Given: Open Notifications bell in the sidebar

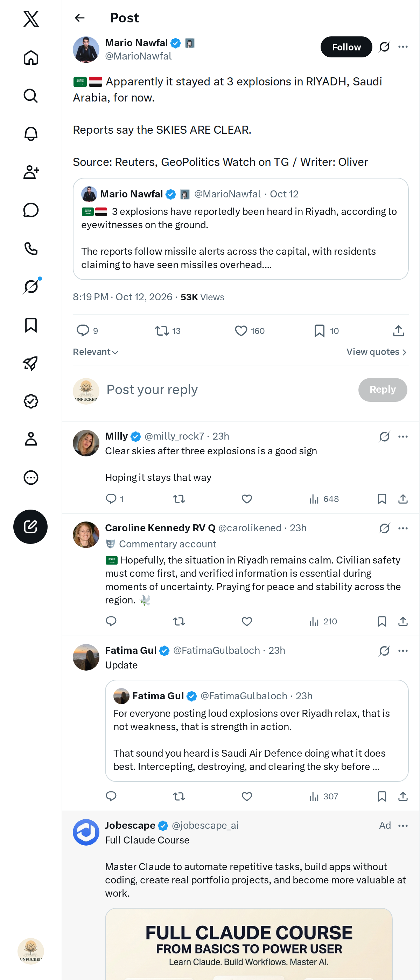Looking at the screenshot, I should coord(31,134).
